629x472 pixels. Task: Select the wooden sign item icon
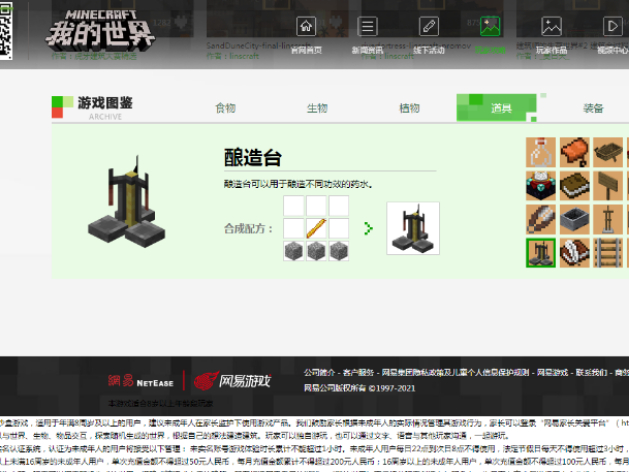tap(608, 186)
